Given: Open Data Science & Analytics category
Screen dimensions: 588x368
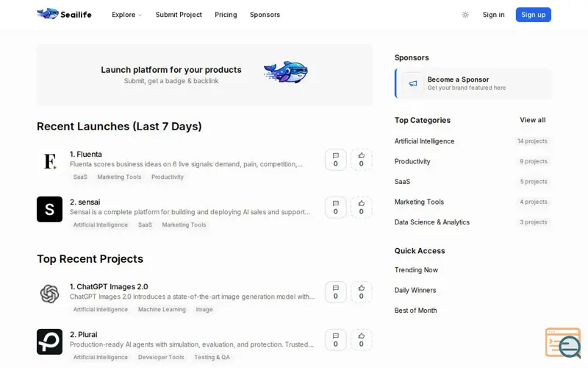Looking at the screenshot, I should click(x=431, y=222).
